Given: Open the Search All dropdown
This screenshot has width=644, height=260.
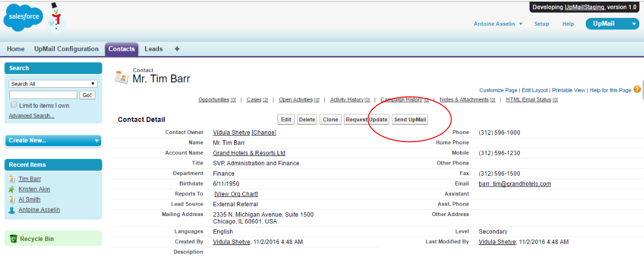Looking at the screenshot, I should (53, 84).
